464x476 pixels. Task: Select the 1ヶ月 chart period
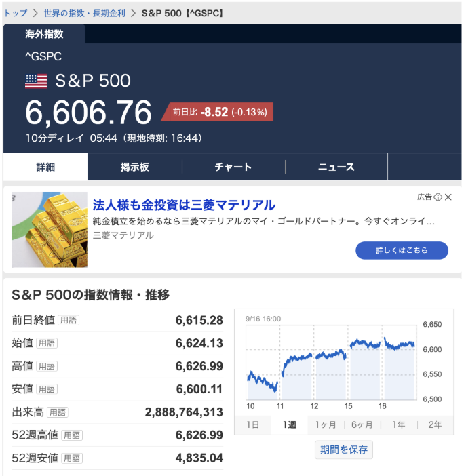point(326,425)
